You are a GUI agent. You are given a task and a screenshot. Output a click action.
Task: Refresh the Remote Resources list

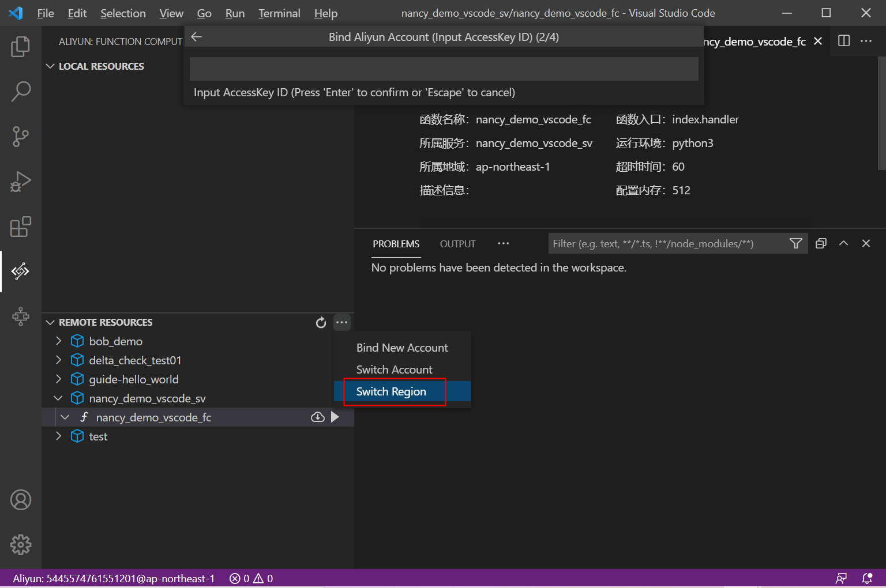[x=321, y=322]
